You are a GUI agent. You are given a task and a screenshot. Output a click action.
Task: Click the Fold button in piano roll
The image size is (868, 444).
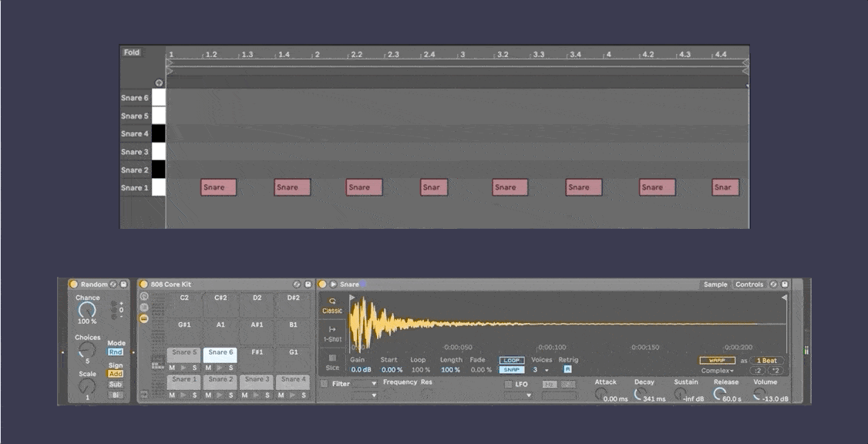[132, 52]
